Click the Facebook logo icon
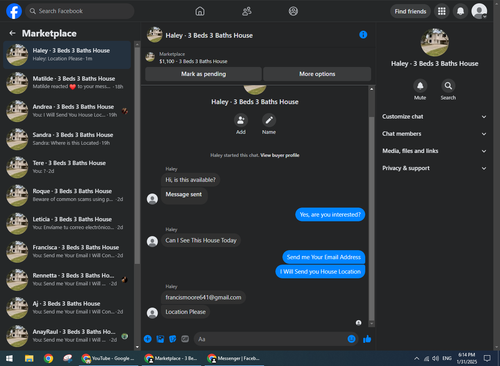500x366 pixels. pos(14,11)
